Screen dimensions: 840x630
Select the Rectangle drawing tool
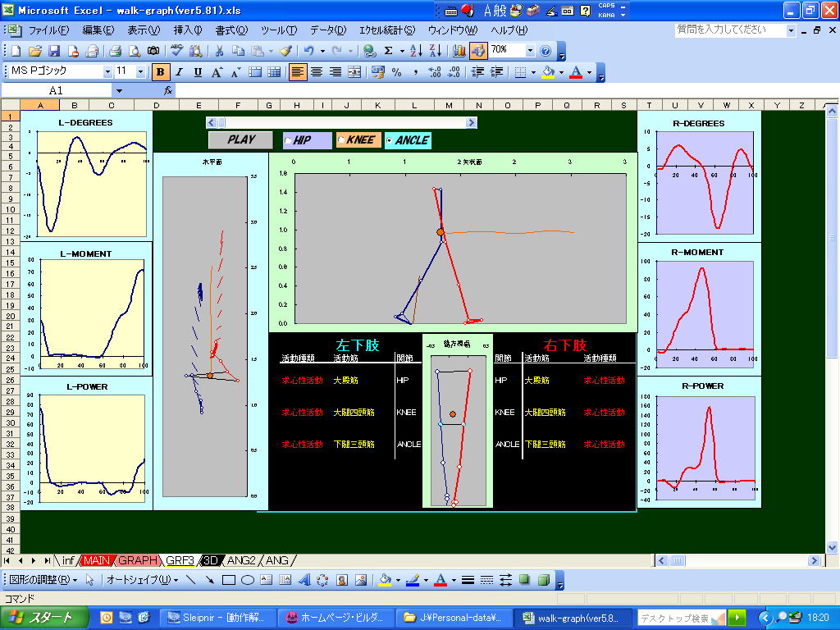tap(229, 580)
